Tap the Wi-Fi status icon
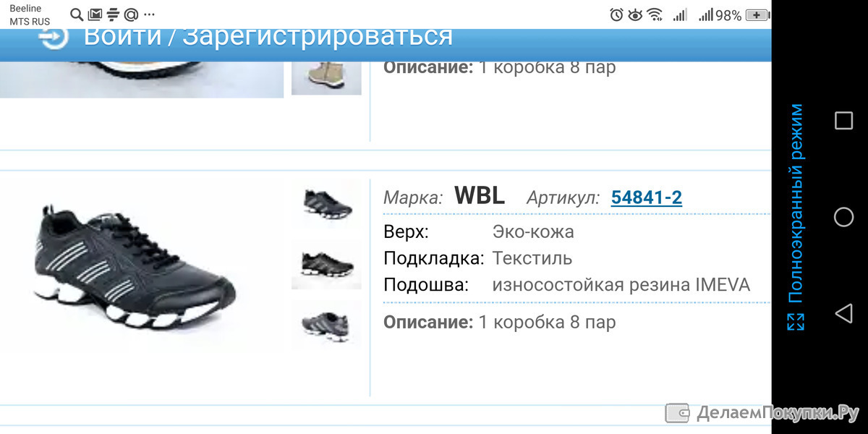 click(x=655, y=14)
